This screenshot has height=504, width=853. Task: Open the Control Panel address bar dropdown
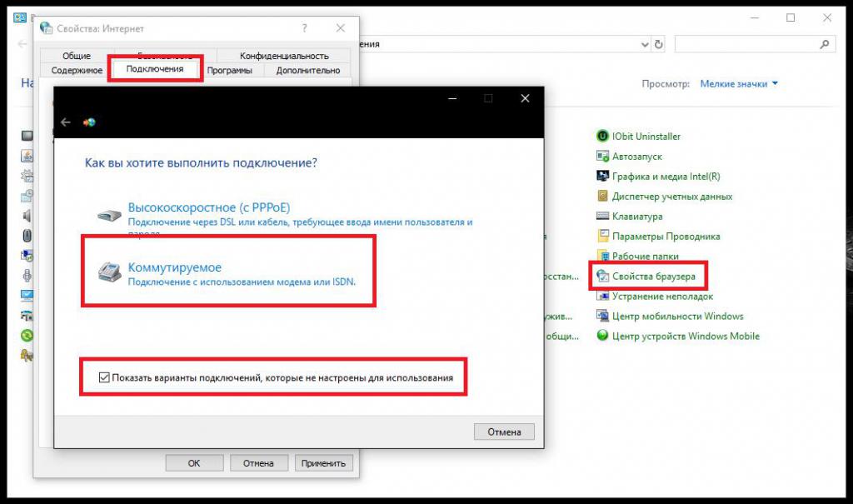(x=645, y=45)
